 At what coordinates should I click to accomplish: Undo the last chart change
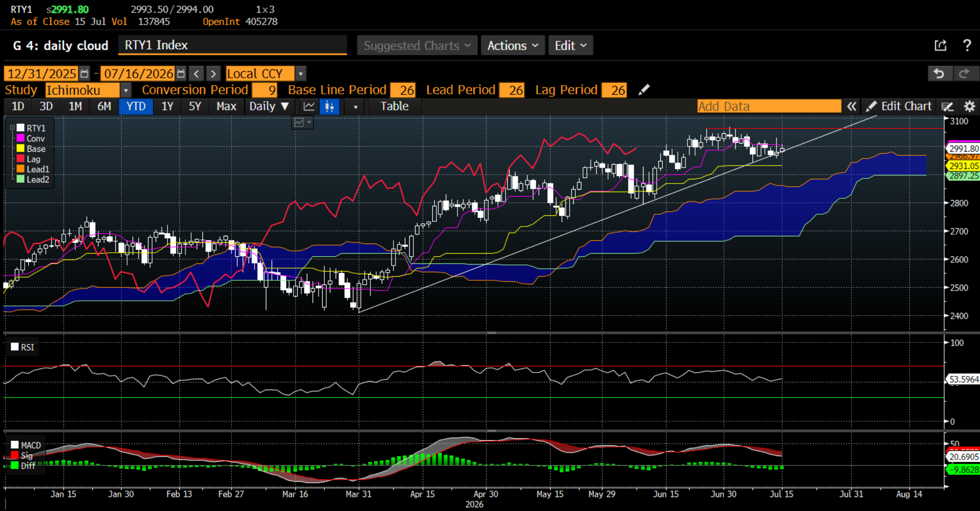click(x=940, y=73)
